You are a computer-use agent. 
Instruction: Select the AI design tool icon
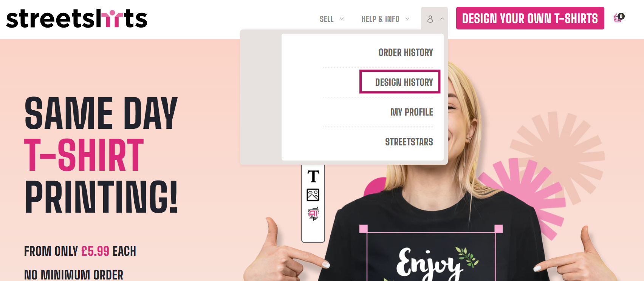coord(313,214)
